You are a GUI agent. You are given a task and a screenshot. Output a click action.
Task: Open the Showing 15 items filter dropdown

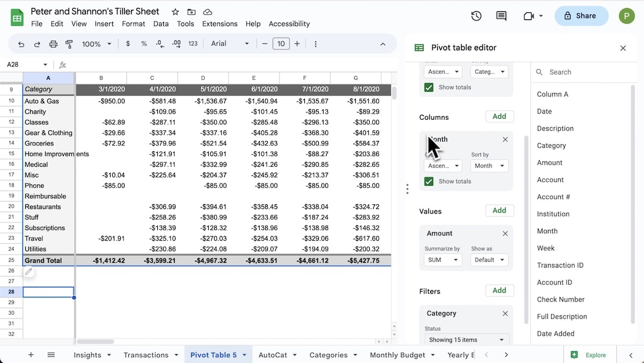point(466,339)
